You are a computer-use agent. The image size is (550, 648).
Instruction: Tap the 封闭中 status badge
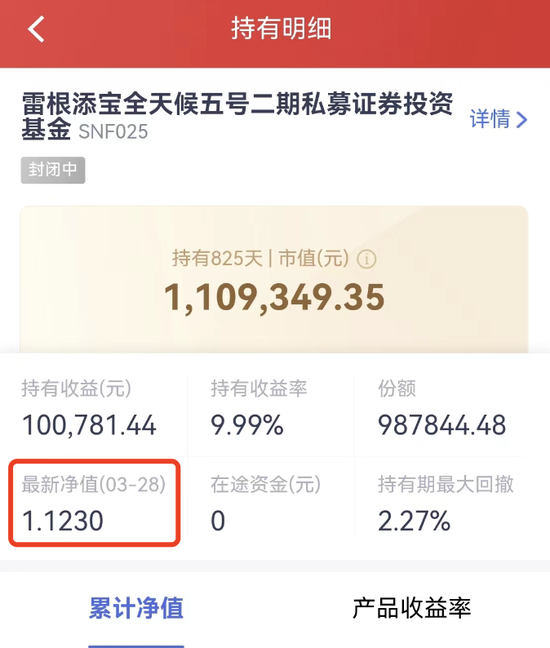[x=53, y=170]
